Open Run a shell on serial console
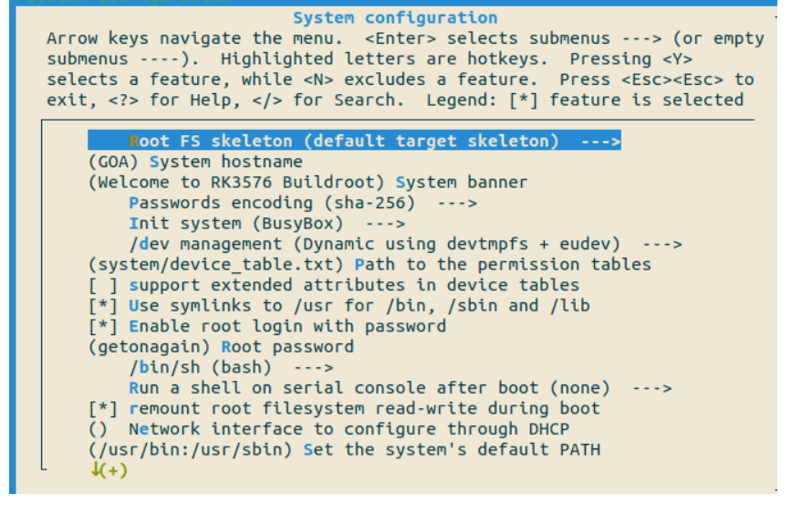 pos(370,388)
